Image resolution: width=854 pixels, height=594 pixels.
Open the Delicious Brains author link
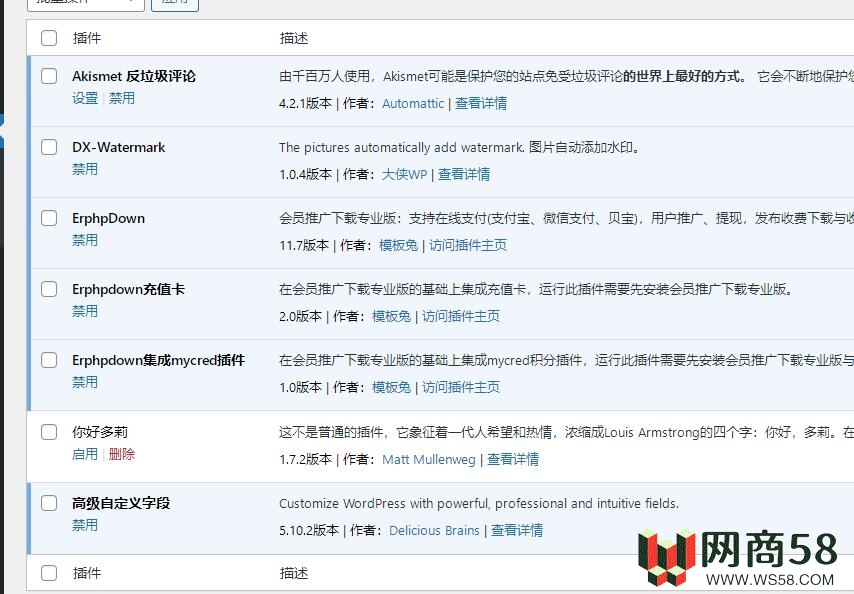tap(435, 530)
